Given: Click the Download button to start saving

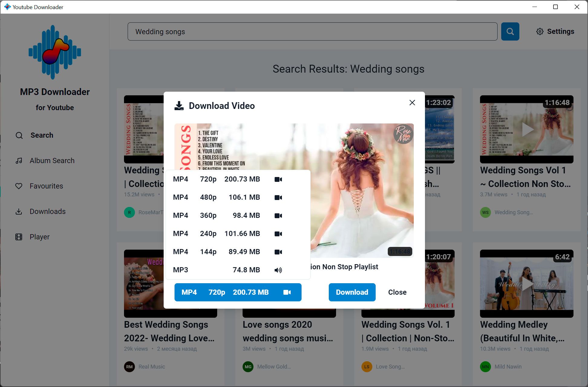Looking at the screenshot, I should click(x=352, y=292).
